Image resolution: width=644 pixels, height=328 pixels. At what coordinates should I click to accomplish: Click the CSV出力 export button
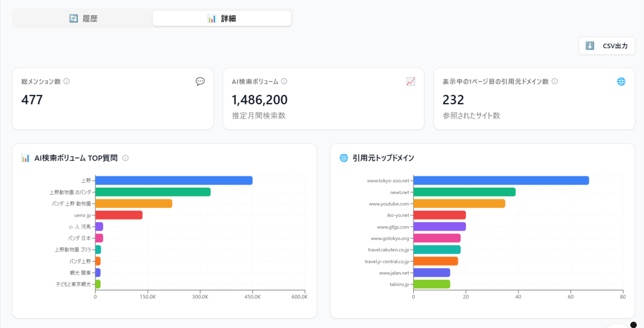click(x=607, y=46)
